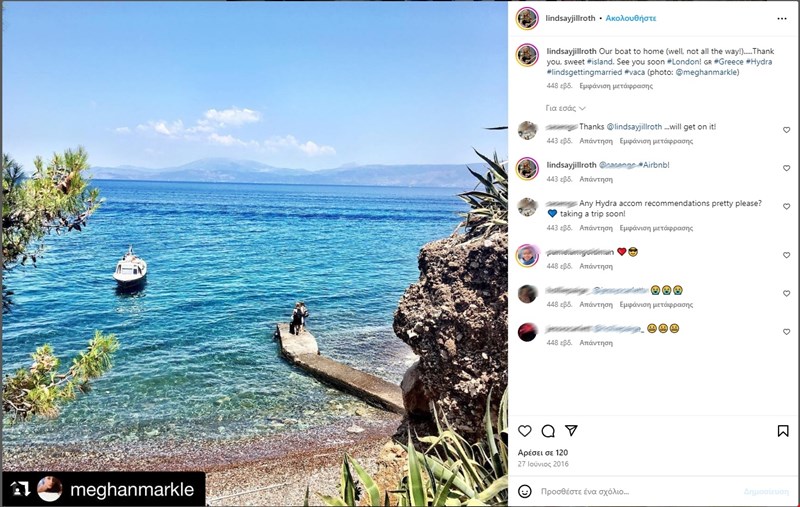Image resolution: width=800 pixels, height=507 pixels.
Task: Save post with the bookmark icon
Action: (783, 431)
